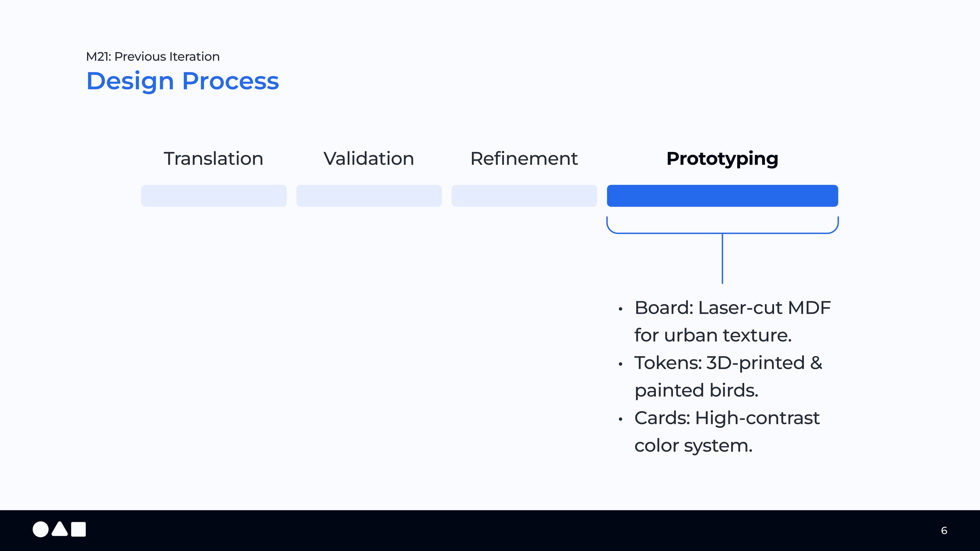Select the Translation stage label
The image size is (980, 551).
pyautogui.click(x=213, y=159)
